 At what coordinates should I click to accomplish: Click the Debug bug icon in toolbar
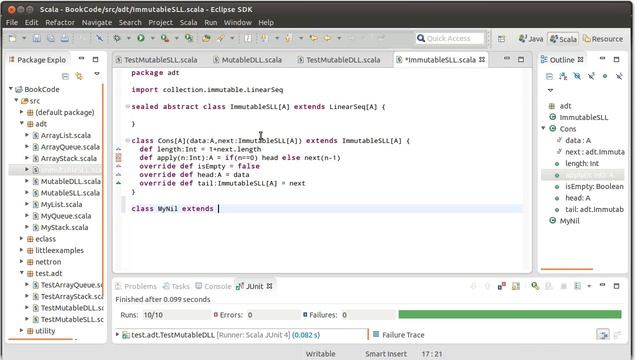click(117, 38)
